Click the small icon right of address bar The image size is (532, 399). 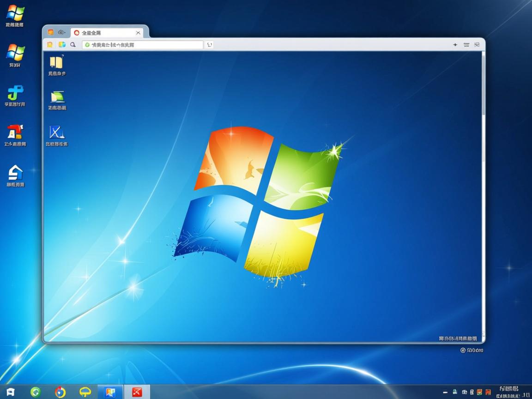pyautogui.click(x=210, y=45)
